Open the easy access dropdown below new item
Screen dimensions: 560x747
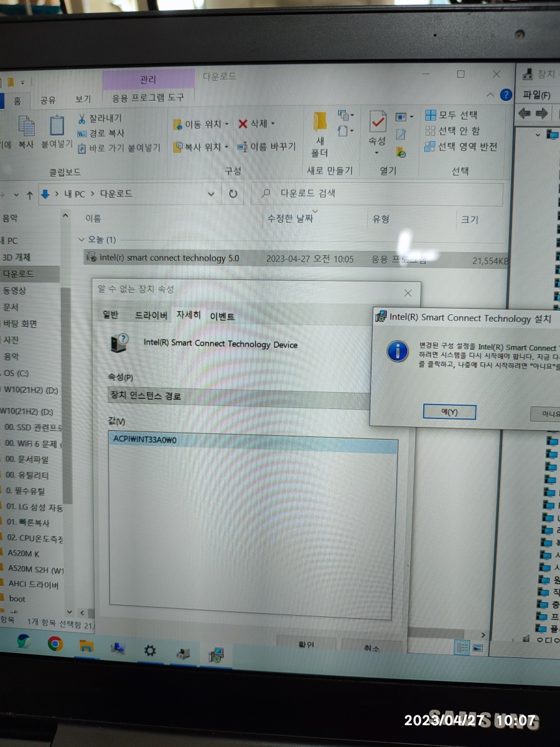[346, 131]
